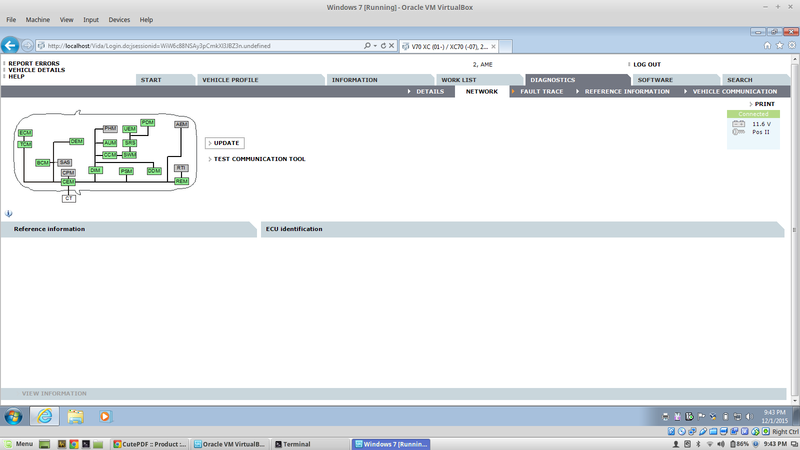Open REPORT ERRORS link

pos(34,64)
